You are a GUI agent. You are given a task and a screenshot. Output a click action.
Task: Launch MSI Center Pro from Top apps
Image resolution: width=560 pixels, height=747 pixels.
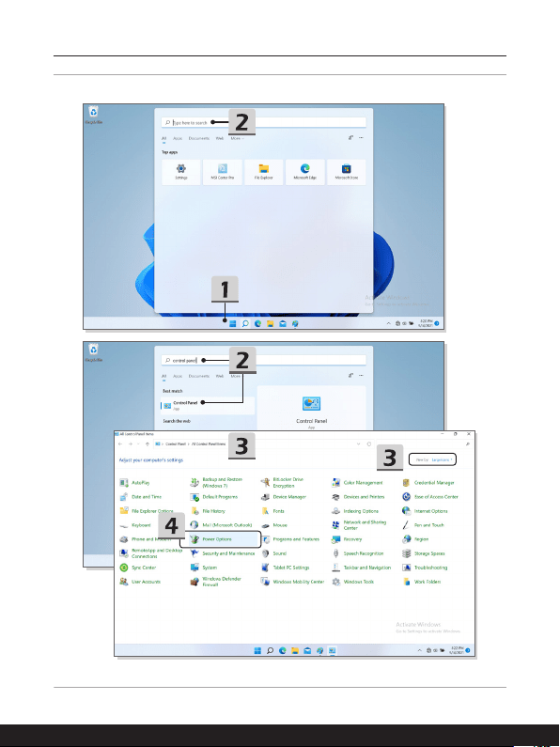coord(223,172)
